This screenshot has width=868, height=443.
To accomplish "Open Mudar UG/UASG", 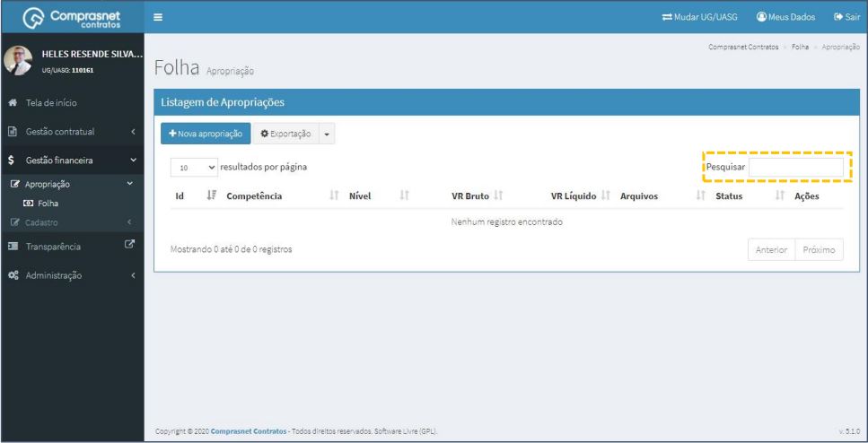I will tap(700, 17).
